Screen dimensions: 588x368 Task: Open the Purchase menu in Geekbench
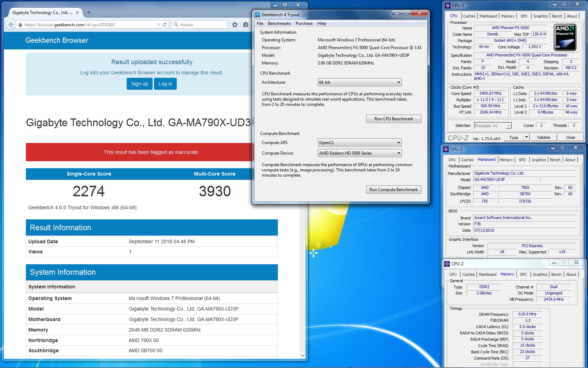304,23
